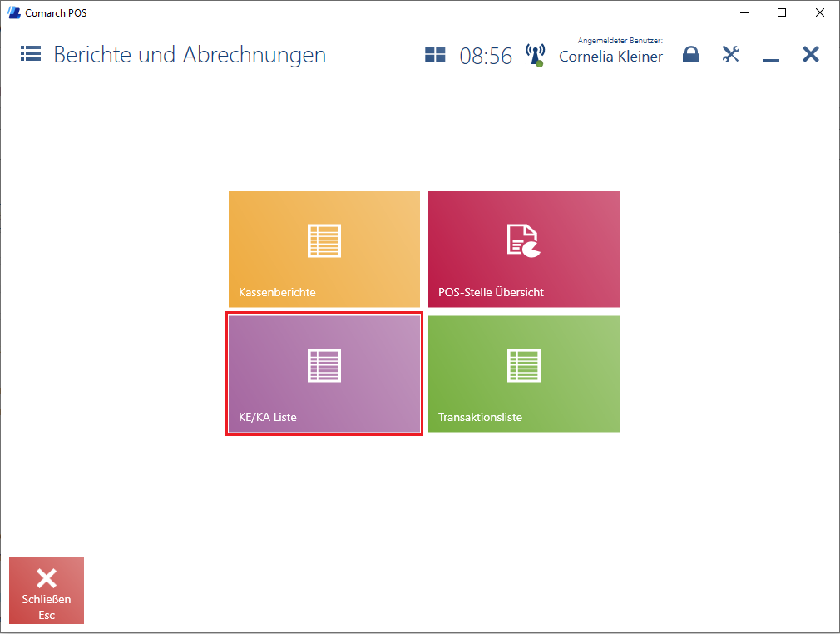This screenshot has width=840, height=634.
Task: Open the Kassenberichte tile
Action: (324, 249)
